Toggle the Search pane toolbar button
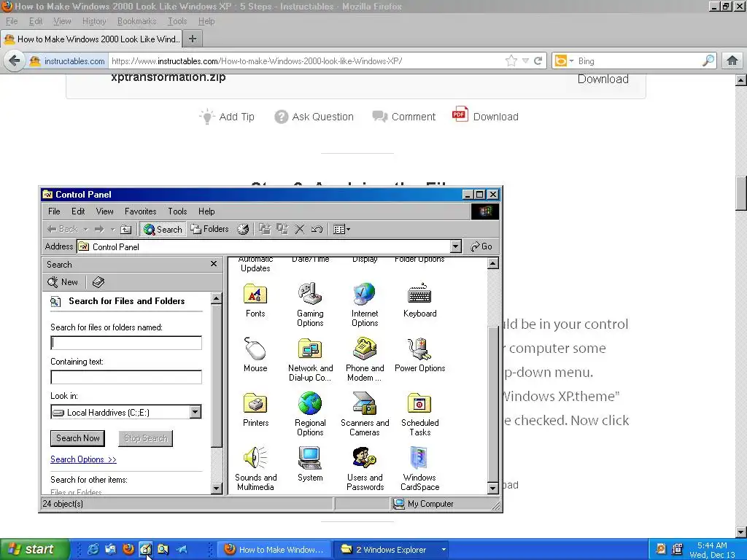This screenshot has width=747, height=560. (x=163, y=229)
